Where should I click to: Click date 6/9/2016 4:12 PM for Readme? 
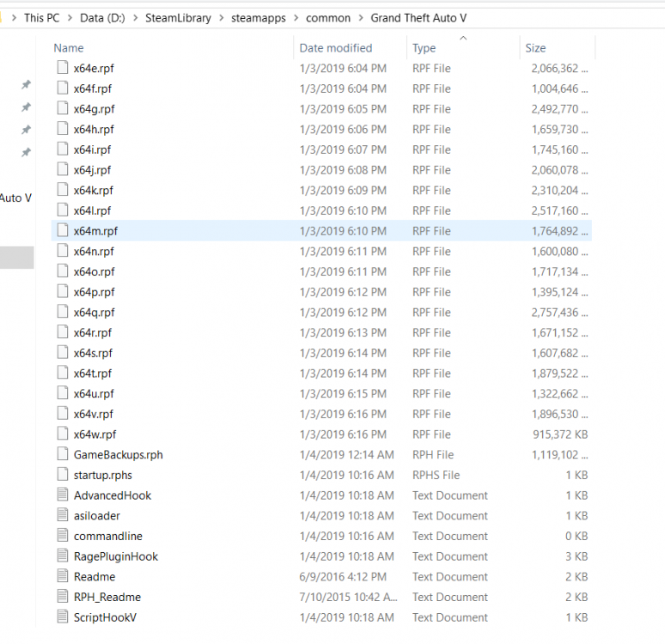343,576
